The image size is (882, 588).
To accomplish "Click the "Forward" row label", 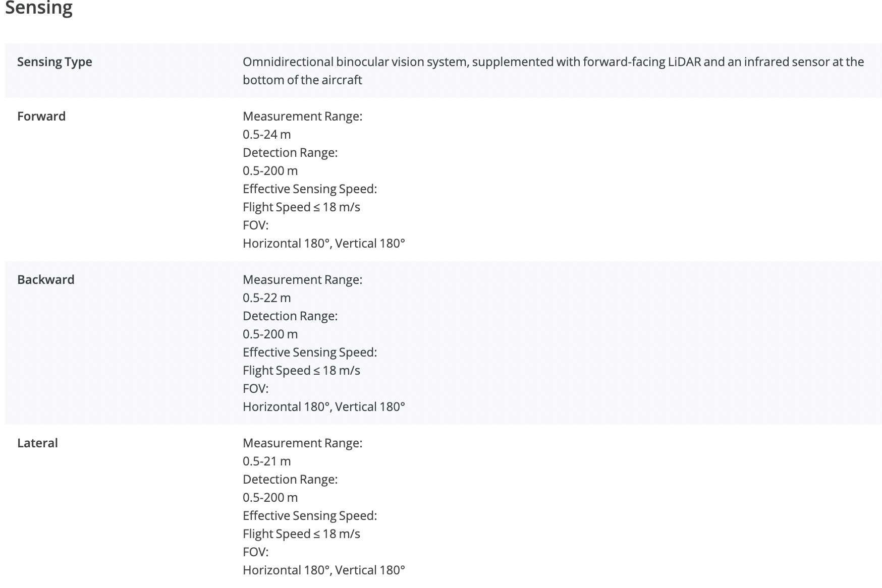I will click(x=41, y=116).
